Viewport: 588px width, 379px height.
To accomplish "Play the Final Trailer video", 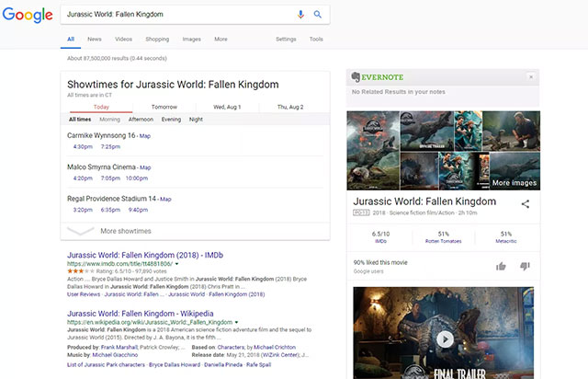I will tap(445, 339).
